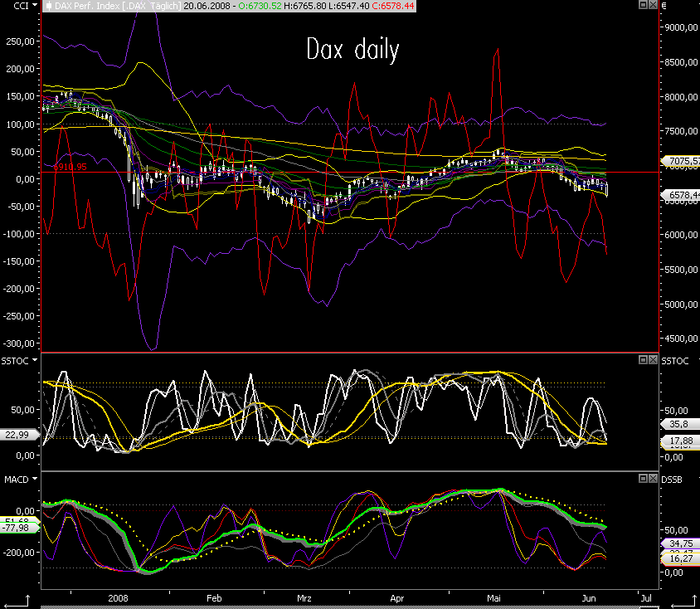Click the Apr label on the time axis
The width and height of the screenshot is (700, 609).
tap(397, 598)
